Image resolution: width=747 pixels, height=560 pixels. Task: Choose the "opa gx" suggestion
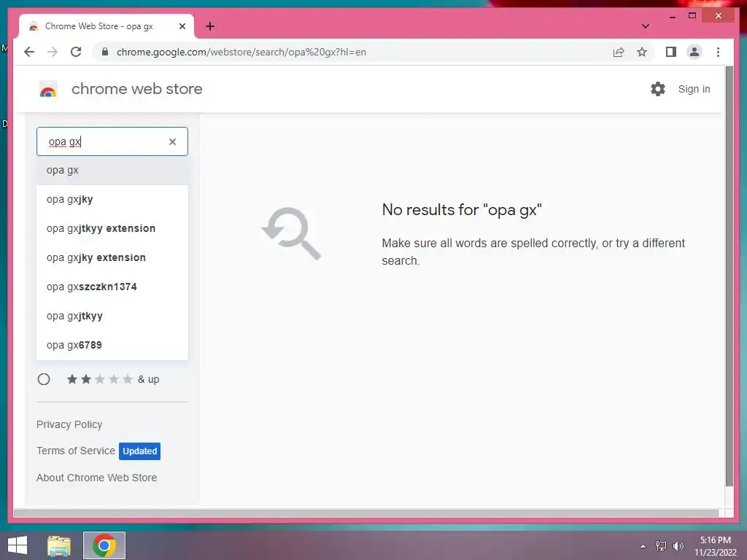tap(112, 170)
